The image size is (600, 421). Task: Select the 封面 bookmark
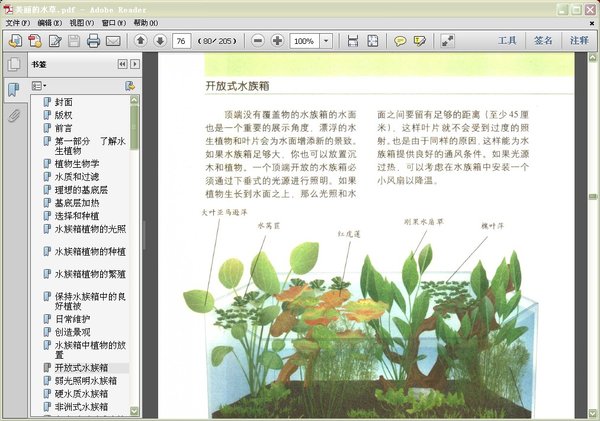[x=63, y=102]
